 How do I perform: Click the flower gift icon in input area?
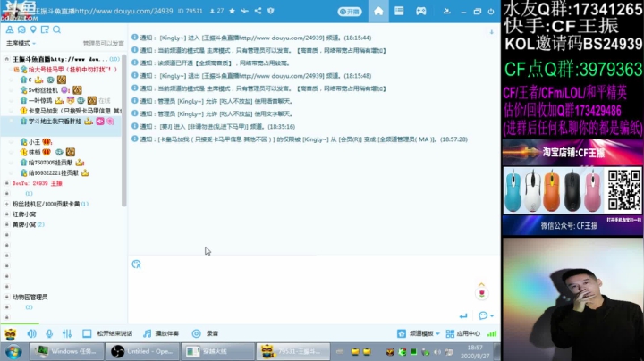click(x=482, y=294)
